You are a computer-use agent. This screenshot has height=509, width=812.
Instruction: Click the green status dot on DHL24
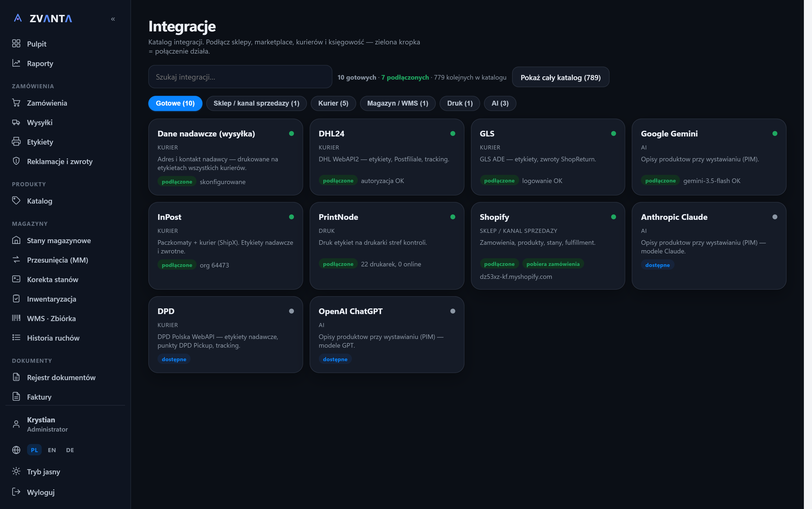(453, 134)
